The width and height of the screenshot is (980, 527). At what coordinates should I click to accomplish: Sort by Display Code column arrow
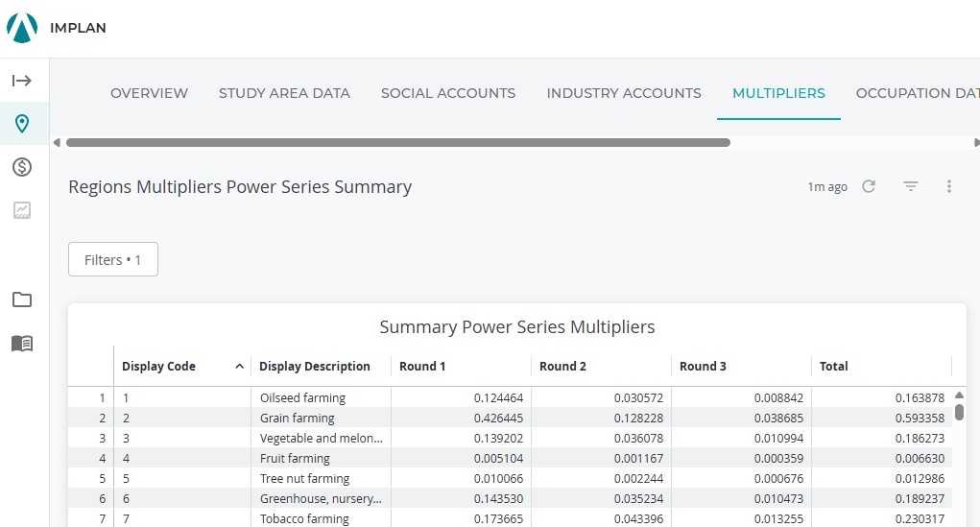click(239, 367)
